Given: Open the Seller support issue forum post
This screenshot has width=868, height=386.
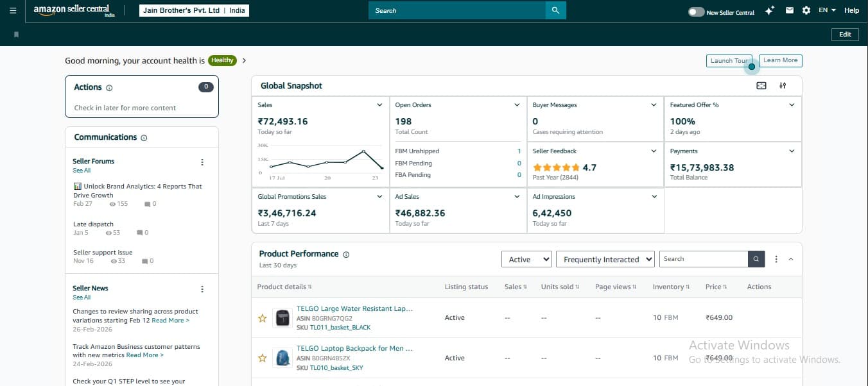Looking at the screenshot, I should click(x=103, y=253).
